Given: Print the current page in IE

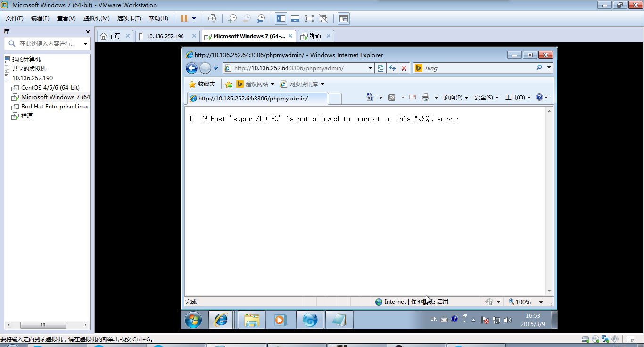Looking at the screenshot, I should coord(426,98).
